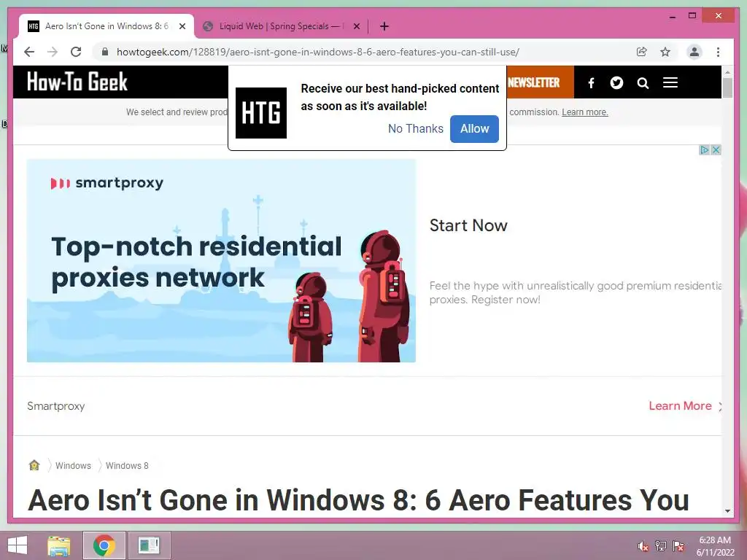Click the taskbar clock showing 6:28 AM

pyautogui.click(x=715, y=546)
